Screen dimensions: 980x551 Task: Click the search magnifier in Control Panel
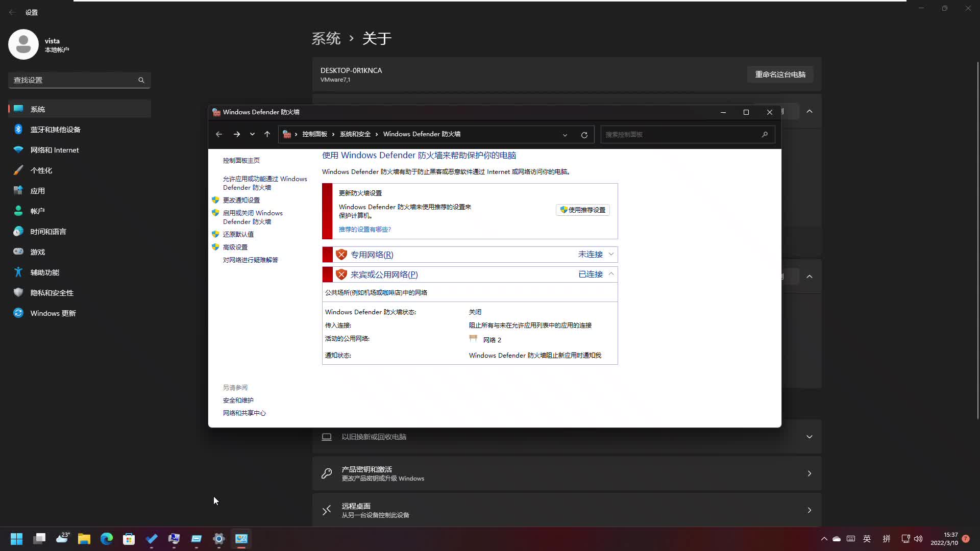coord(765,135)
